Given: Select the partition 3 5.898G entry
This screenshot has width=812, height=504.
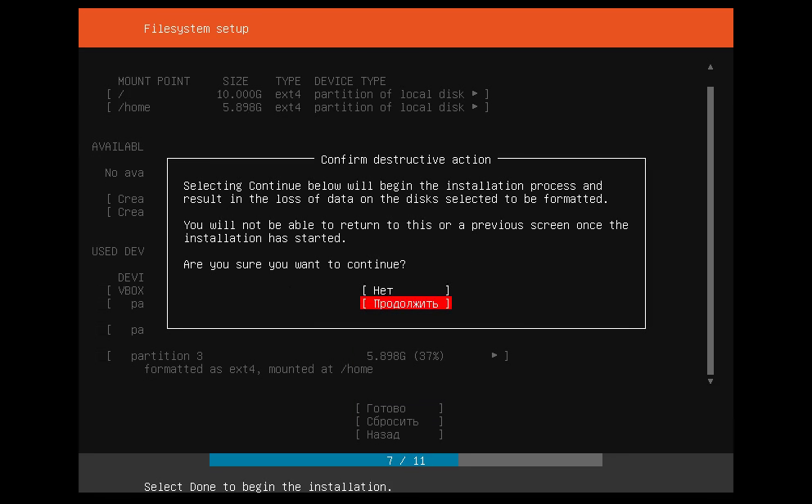Looking at the screenshot, I should tap(286, 356).
